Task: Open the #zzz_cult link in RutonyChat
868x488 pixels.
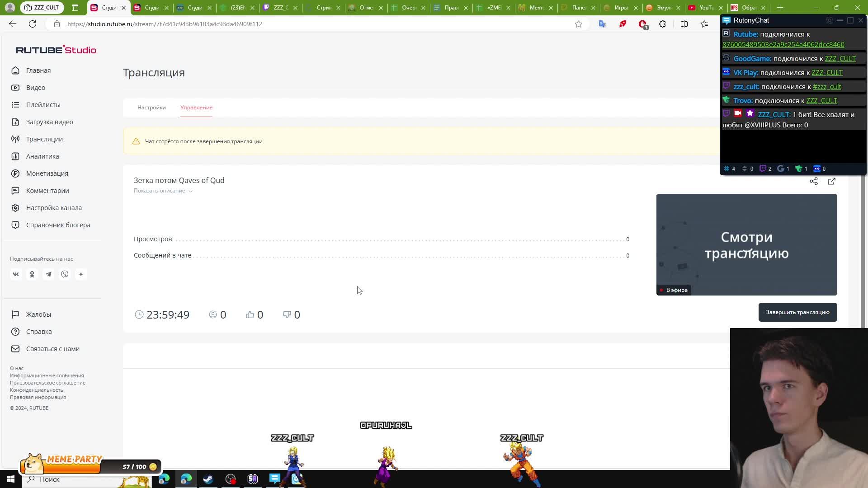Action: point(827,87)
